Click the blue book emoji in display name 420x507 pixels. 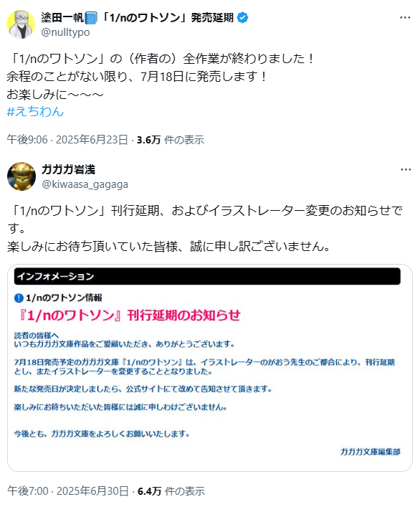(x=91, y=18)
